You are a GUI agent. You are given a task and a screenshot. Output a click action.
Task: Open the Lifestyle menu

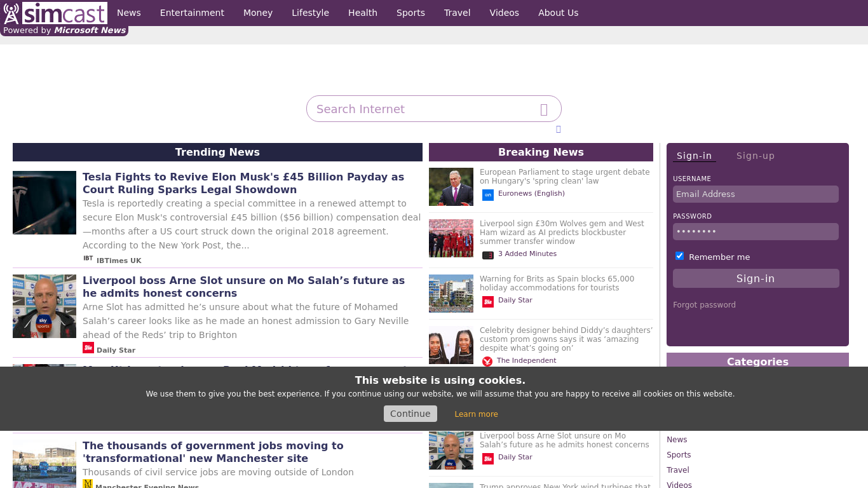click(310, 13)
